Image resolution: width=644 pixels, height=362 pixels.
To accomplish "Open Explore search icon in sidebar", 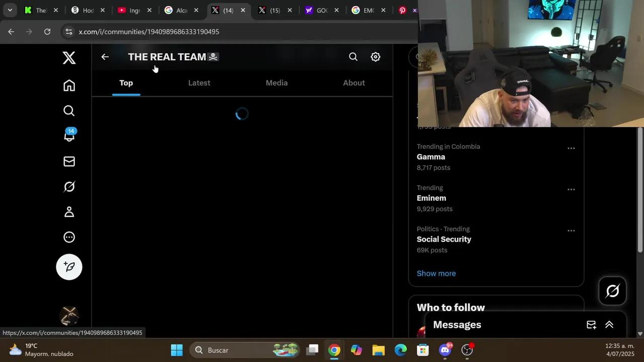I will tap(69, 111).
